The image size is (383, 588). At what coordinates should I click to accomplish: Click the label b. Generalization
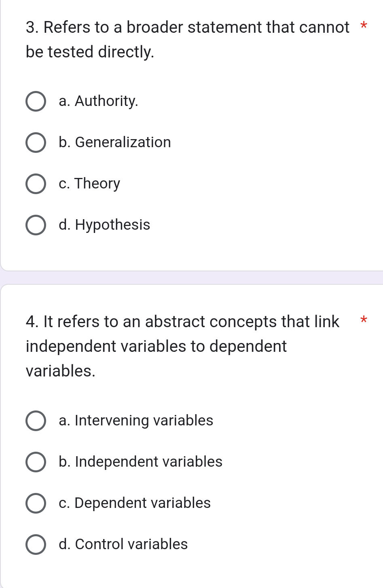[x=114, y=143]
